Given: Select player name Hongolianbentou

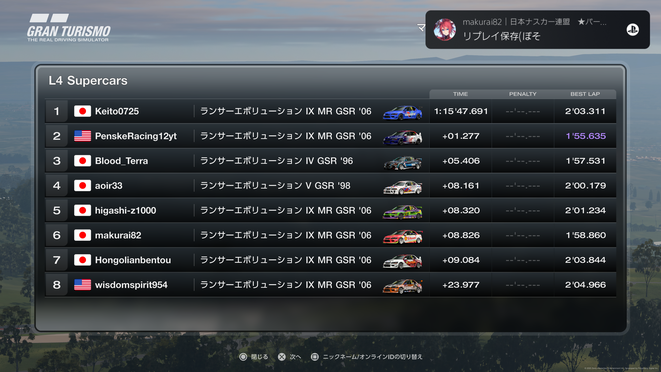Looking at the screenshot, I should (133, 260).
